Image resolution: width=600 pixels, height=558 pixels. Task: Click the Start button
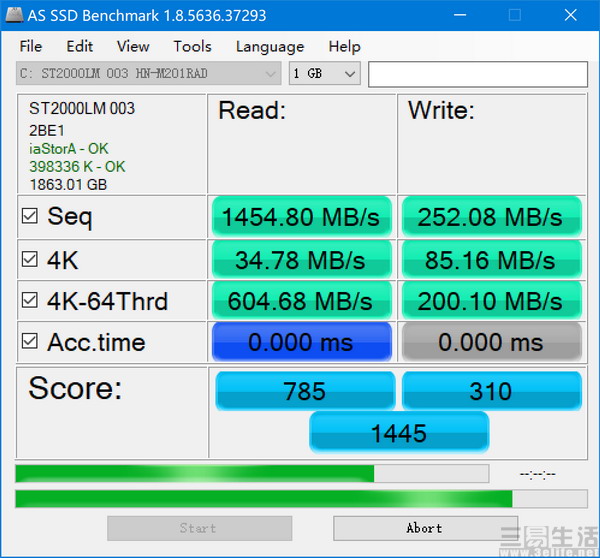point(199,528)
